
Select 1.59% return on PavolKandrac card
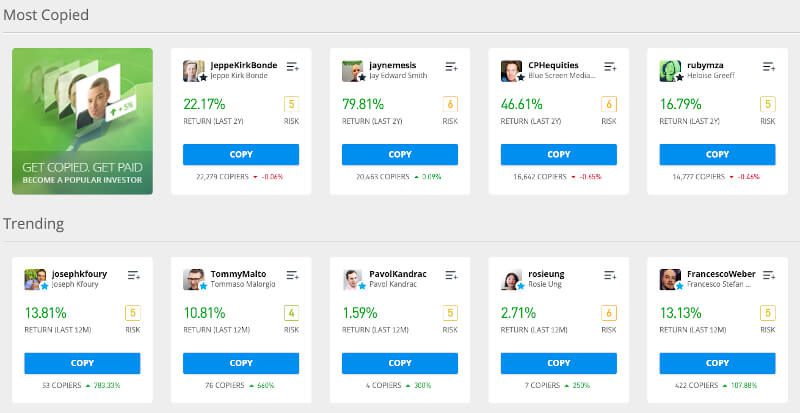point(360,313)
